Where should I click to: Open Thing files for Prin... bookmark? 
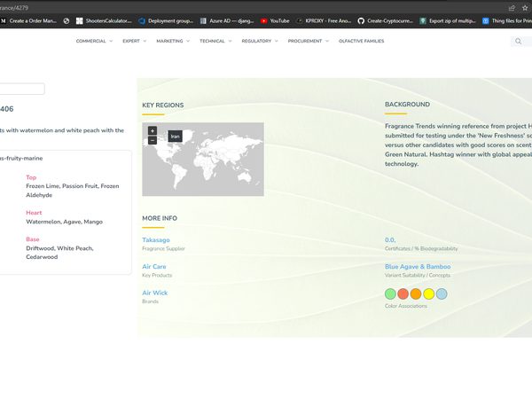click(507, 20)
